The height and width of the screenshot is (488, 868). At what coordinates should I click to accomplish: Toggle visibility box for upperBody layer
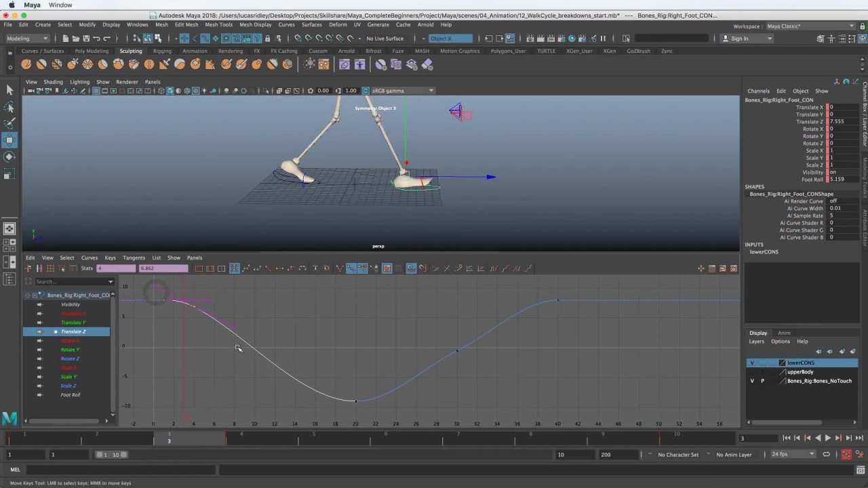(x=751, y=372)
